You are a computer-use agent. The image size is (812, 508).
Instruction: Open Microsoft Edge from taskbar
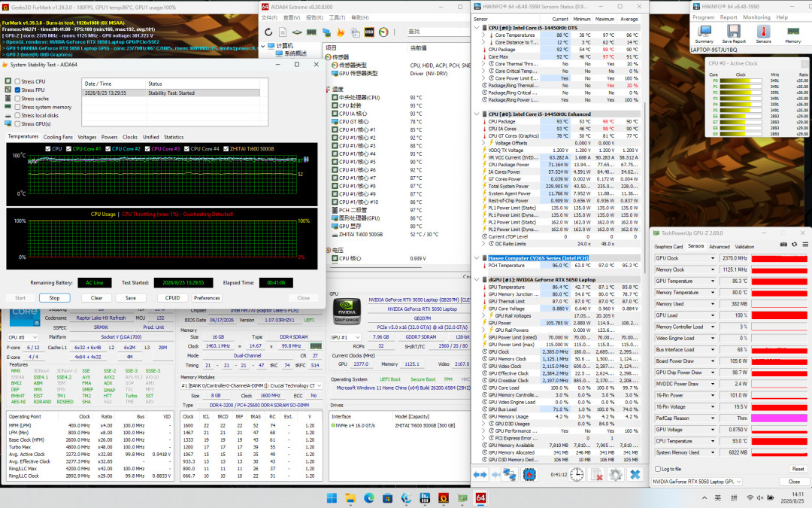point(369,498)
